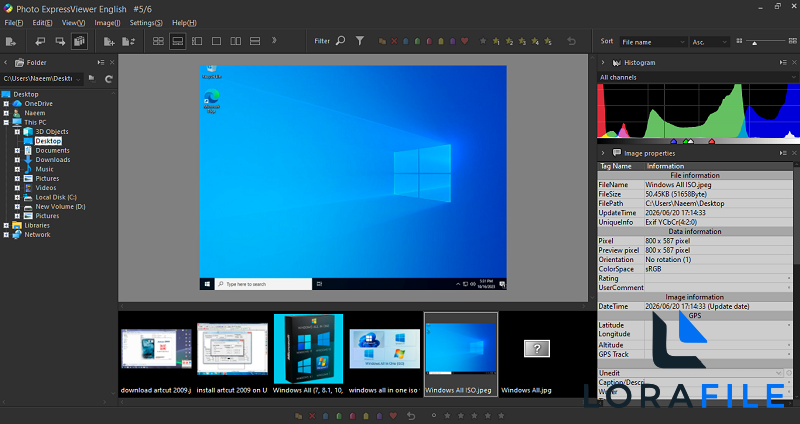Filter by 1-star rating

(496, 41)
